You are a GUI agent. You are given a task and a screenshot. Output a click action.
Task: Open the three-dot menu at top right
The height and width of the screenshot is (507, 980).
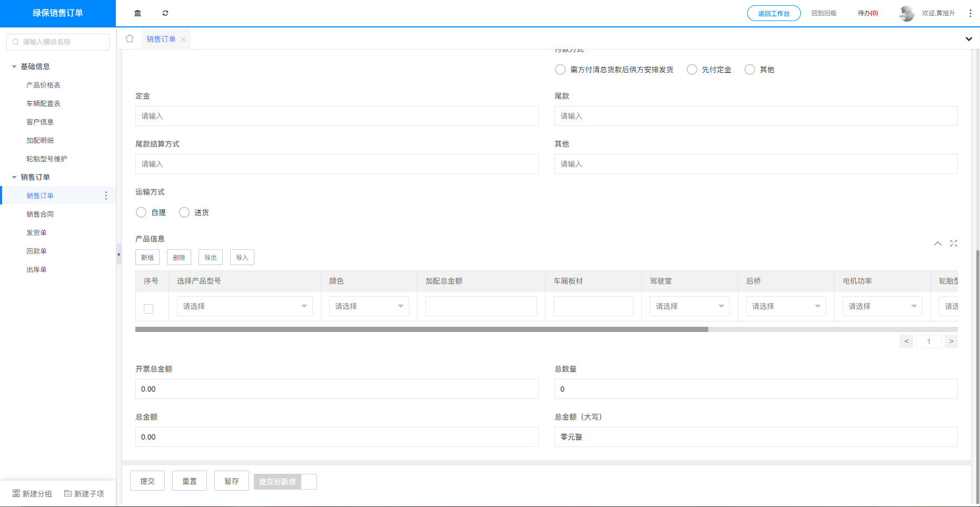971,13
